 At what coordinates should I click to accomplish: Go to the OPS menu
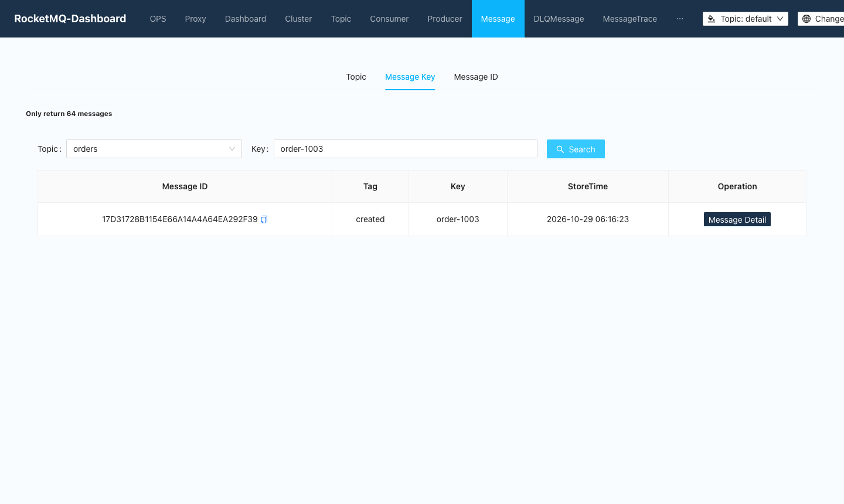click(158, 19)
